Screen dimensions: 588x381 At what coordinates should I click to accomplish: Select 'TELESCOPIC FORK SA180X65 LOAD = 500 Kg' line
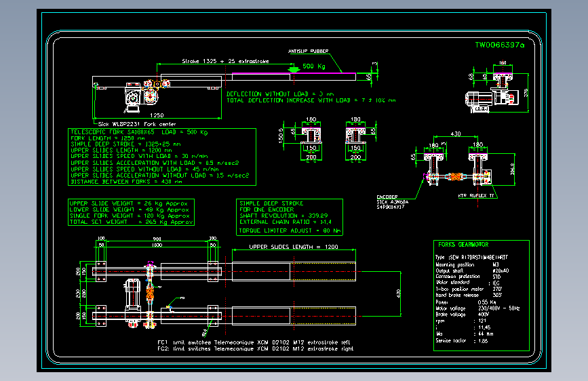point(139,132)
